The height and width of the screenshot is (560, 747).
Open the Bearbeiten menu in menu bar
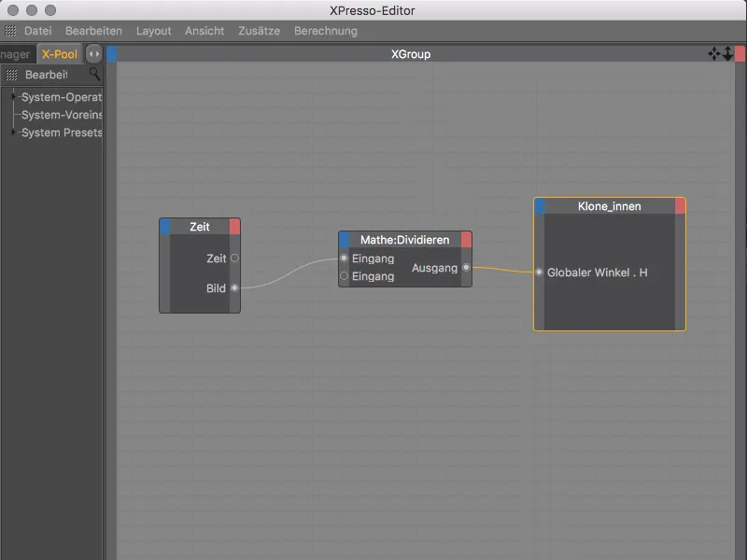[x=93, y=31]
